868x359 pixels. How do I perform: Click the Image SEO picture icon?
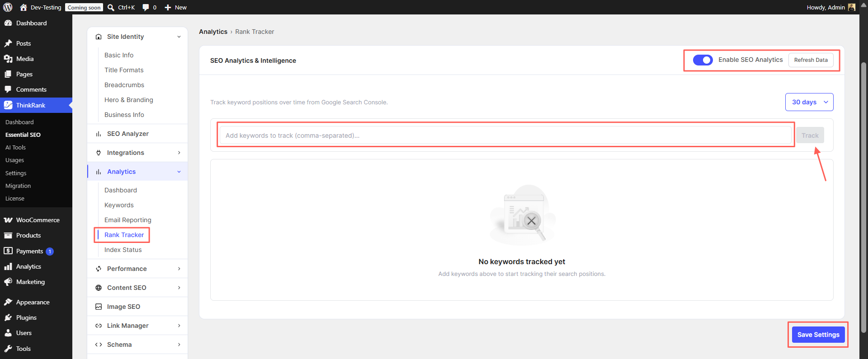pyautogui.click(x=99, y=307)
